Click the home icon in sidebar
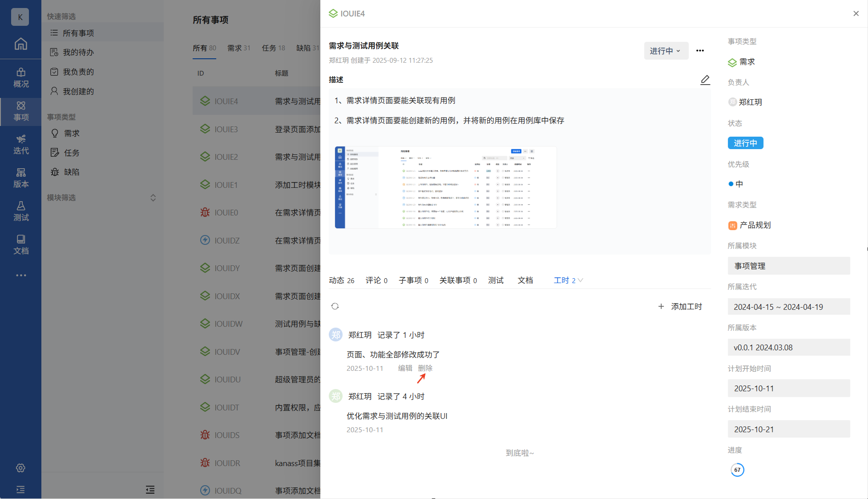The image size is (868, 499). (20, 44)
